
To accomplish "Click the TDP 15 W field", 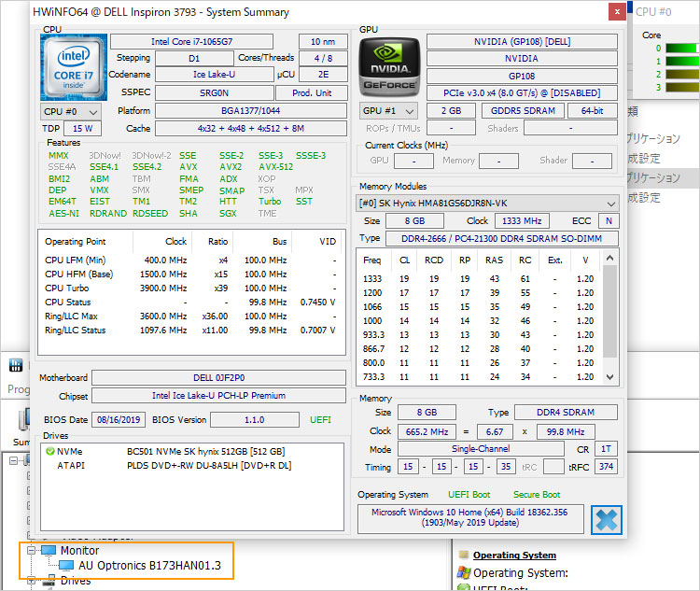I will point(82,128).
